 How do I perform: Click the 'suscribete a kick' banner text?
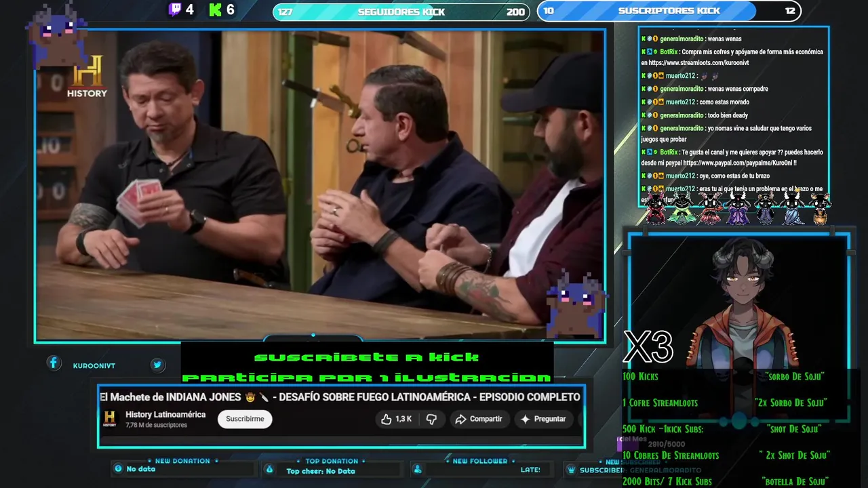point(366,357)
